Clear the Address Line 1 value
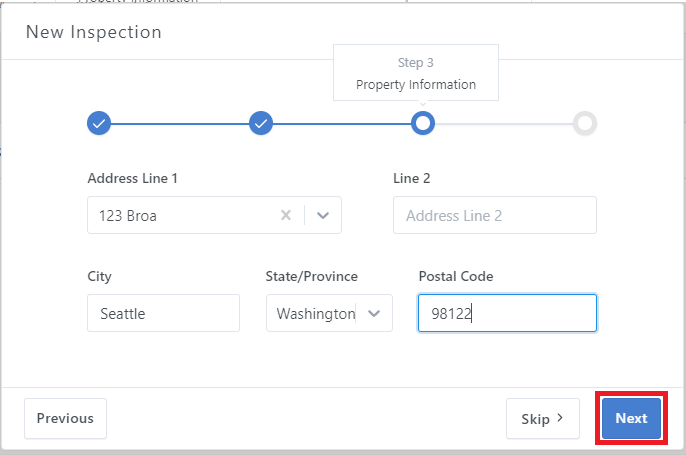The height and width of the screenshot is (455, 686). [x=286, y=215]
